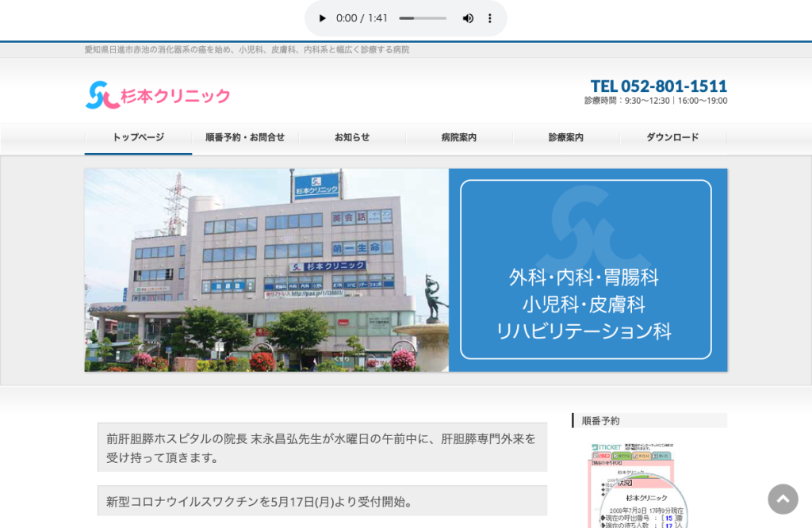
Task: Open the iTICKET reservation image
Action: 638,485
